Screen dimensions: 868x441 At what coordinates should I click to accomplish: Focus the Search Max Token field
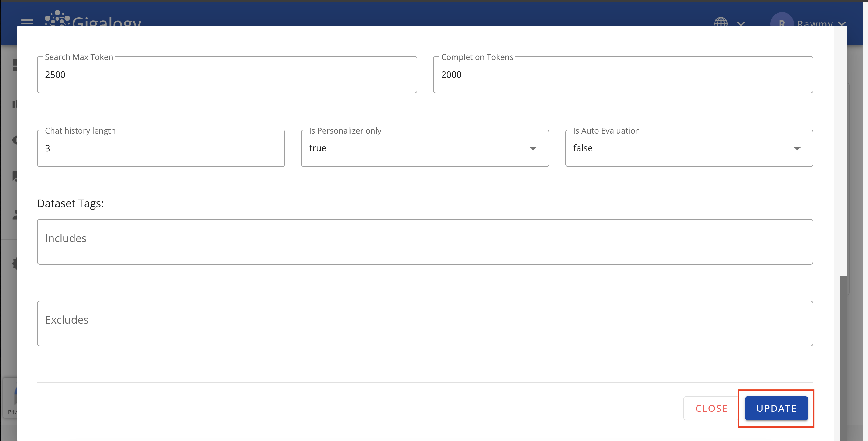[x=227, y=75]
